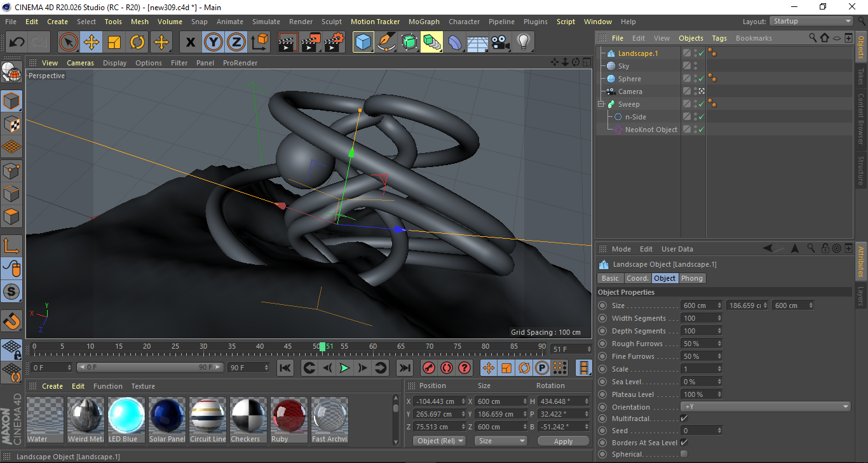Select the Live Selection tool

point(69,43)
